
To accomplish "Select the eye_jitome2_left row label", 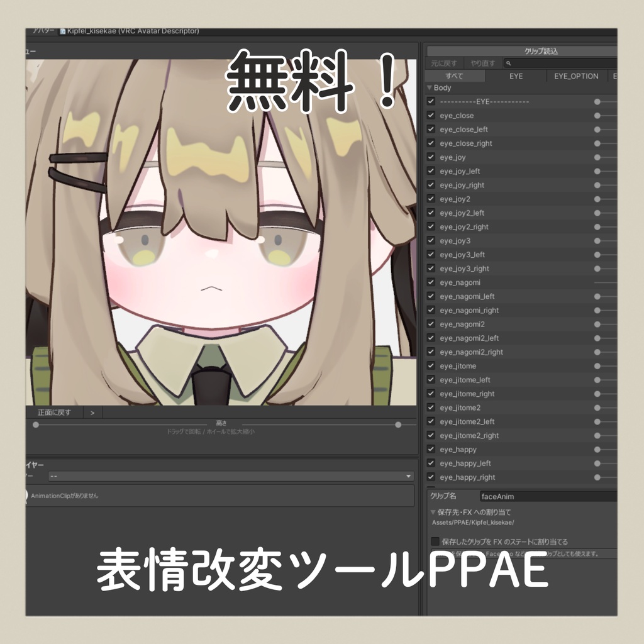I will pyautogui.click(x=467, y=421).
